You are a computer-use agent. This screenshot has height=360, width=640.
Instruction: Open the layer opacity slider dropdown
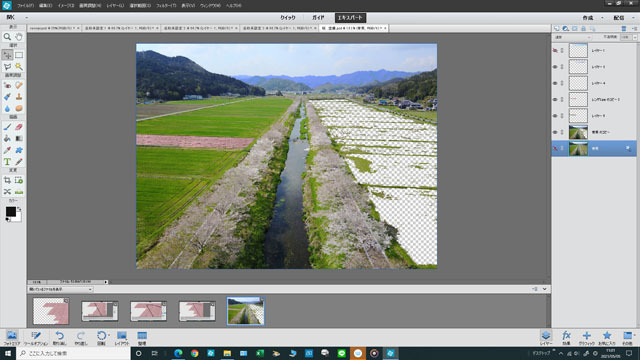[x=635, y=37]
